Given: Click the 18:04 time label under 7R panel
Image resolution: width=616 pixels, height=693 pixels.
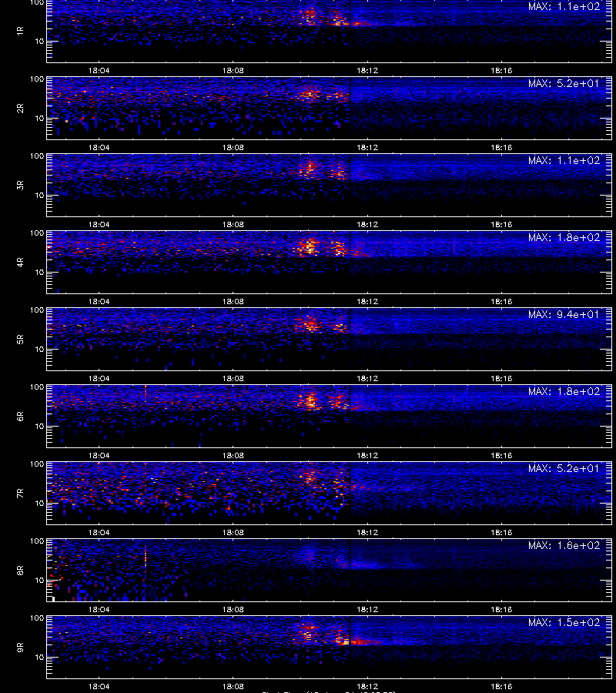Looking at the screenshot, I should [99, 533].
